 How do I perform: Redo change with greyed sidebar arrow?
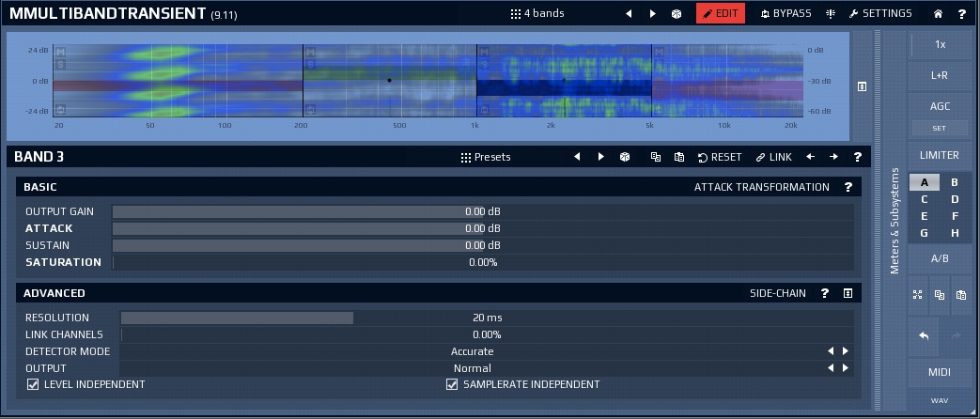coord(956,336)
